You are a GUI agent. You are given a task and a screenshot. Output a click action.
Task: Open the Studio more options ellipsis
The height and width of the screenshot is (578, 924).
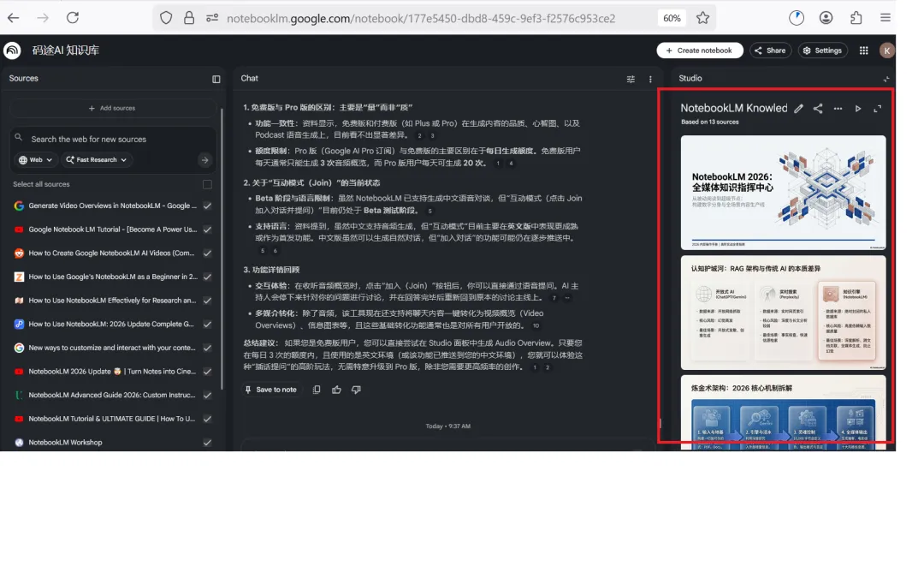point(838,109)
